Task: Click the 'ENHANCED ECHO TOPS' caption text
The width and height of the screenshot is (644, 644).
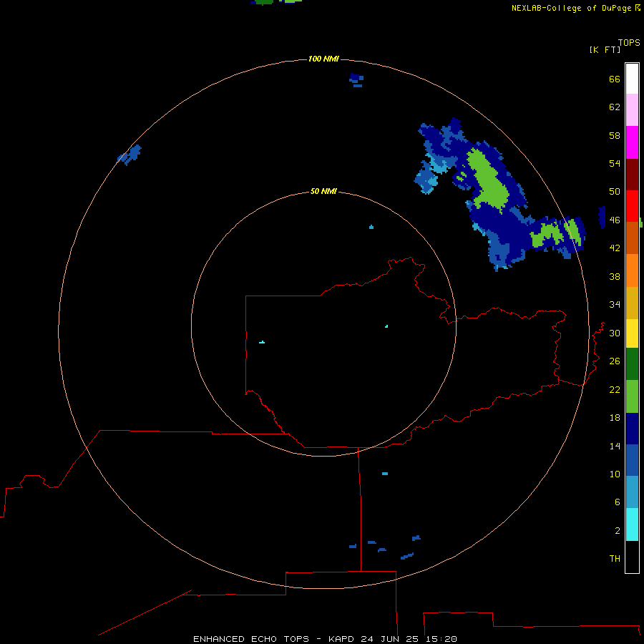Action: 251,639
